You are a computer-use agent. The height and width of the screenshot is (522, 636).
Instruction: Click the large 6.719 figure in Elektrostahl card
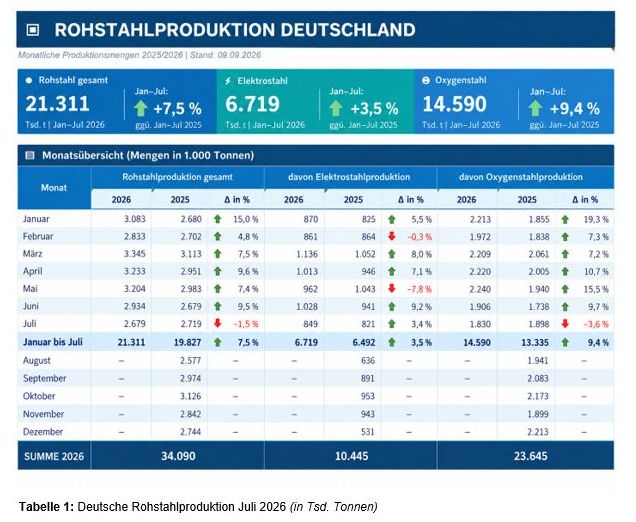click(252, 104)
